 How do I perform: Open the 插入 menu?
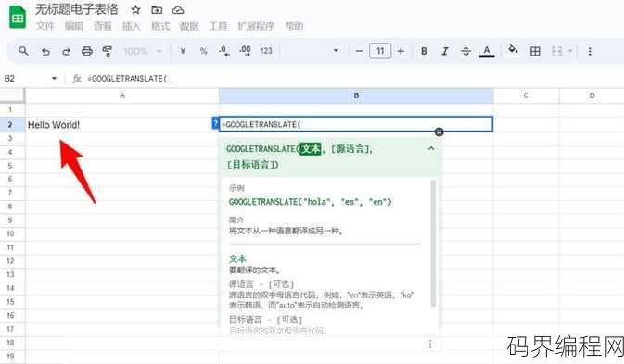pos(132,26)
